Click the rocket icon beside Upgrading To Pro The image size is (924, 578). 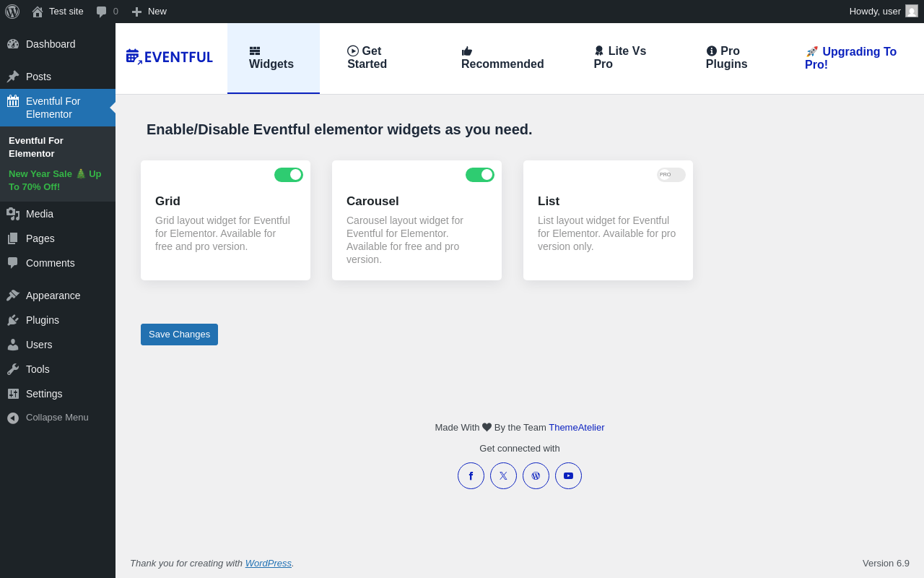812,52
